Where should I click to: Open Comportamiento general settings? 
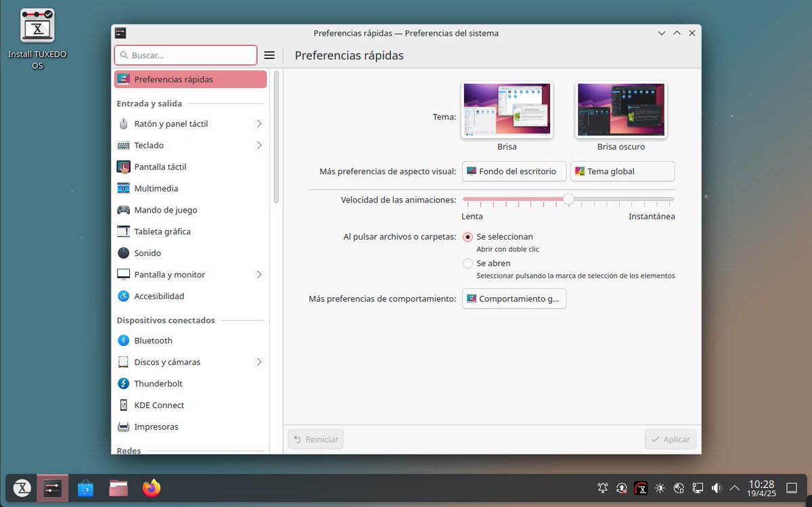tap(514, 299)
